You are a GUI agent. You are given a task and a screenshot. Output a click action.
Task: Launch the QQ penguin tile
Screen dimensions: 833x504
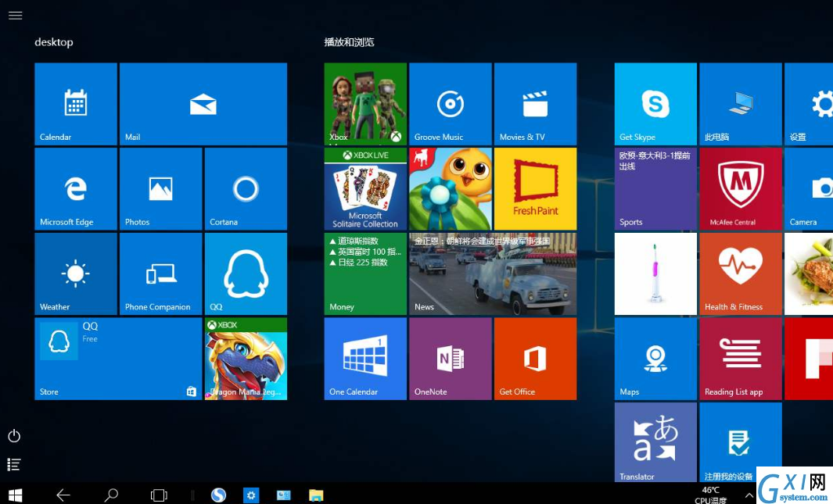(x=246, y=273)
